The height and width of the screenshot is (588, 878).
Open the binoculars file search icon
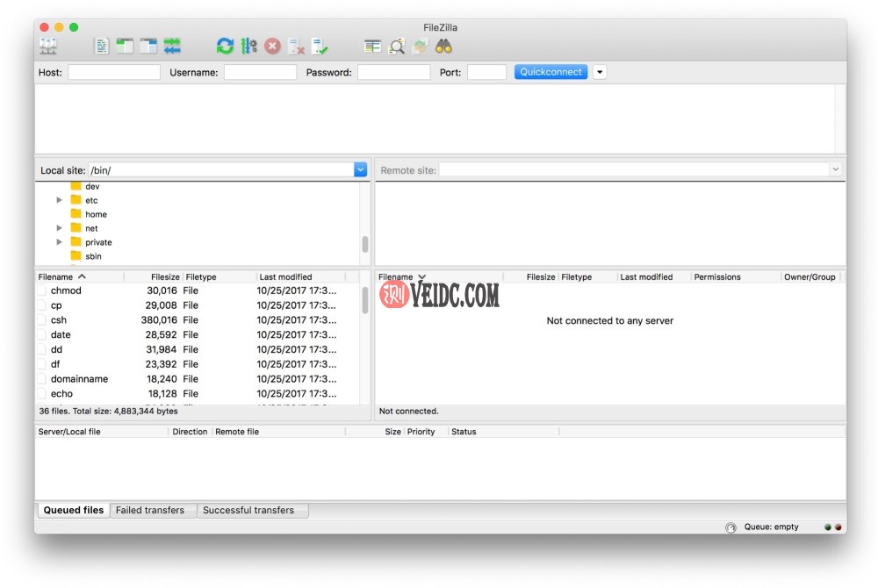pyautogui.click(x=444, y=47)
